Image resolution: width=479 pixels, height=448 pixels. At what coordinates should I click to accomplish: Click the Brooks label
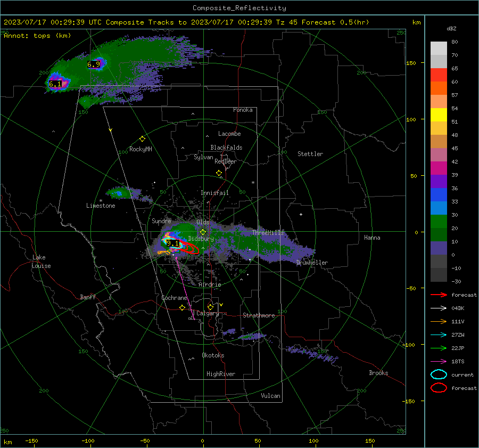[x=378, y=373]
